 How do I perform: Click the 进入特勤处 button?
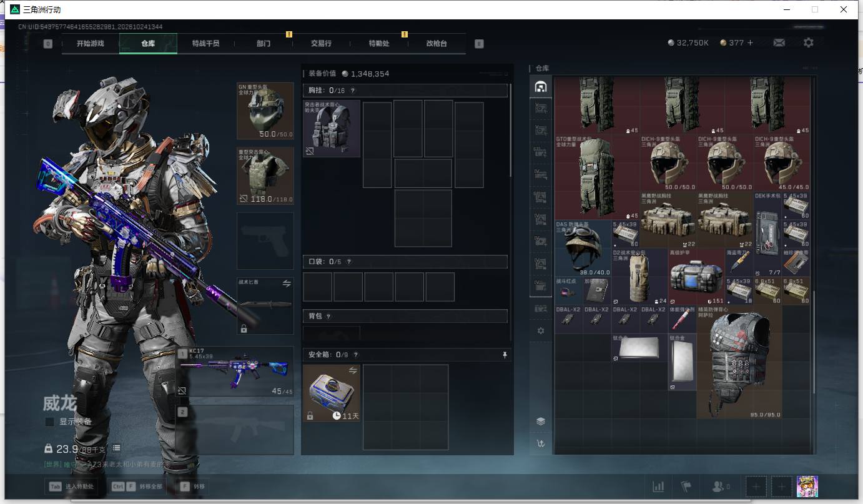71,487
